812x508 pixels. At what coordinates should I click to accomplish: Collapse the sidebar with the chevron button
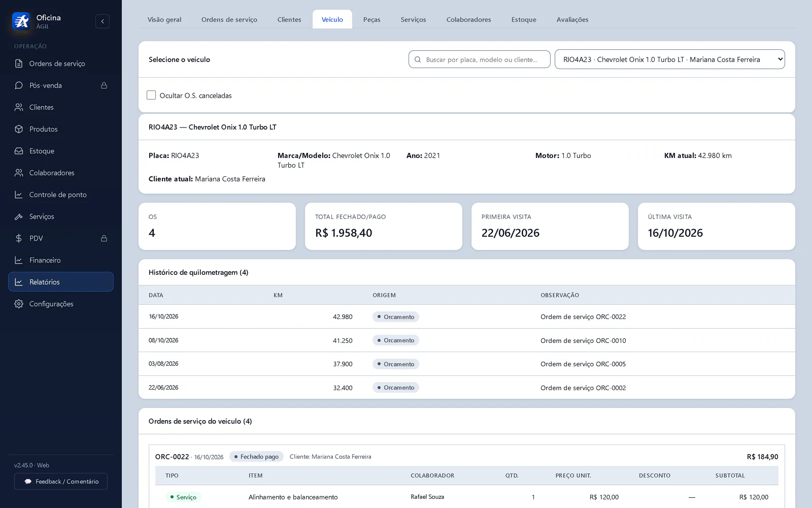click(103, 21)
